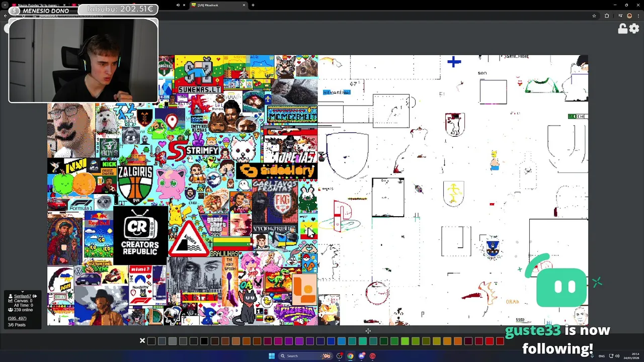Close the color palette with the X

click(142, 341)
